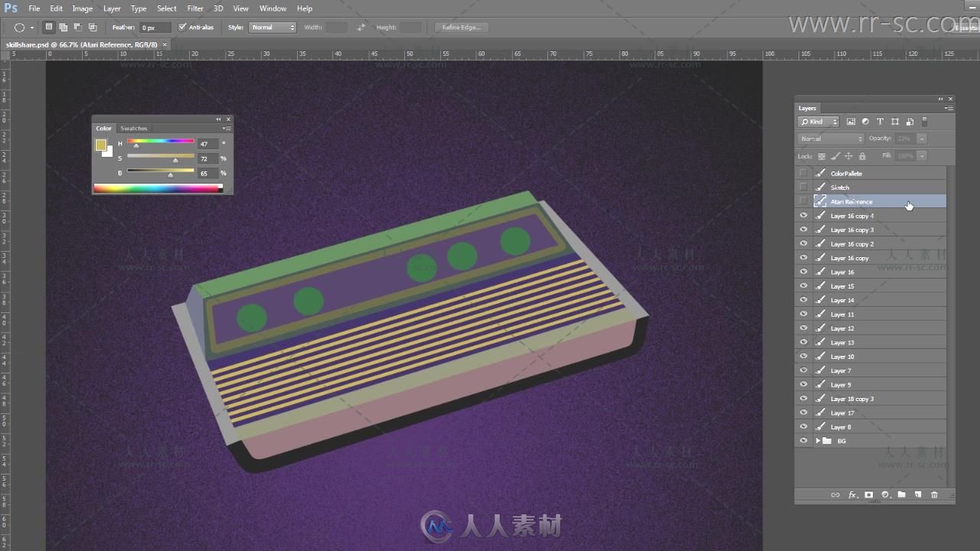Screen dimensions: 980x551
Task: Show the Sketch layer
Action: click(803, 187)
